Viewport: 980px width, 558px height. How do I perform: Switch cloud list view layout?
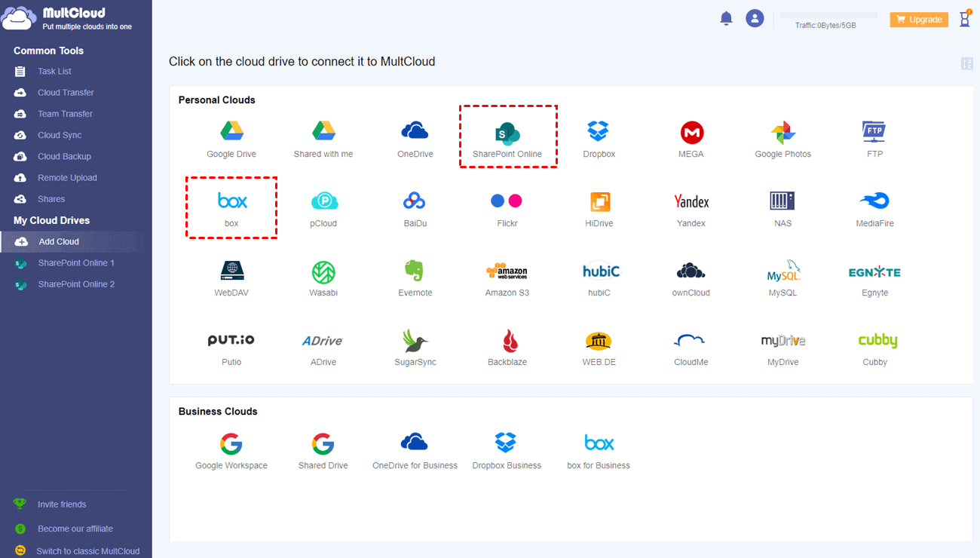(967, 64)
